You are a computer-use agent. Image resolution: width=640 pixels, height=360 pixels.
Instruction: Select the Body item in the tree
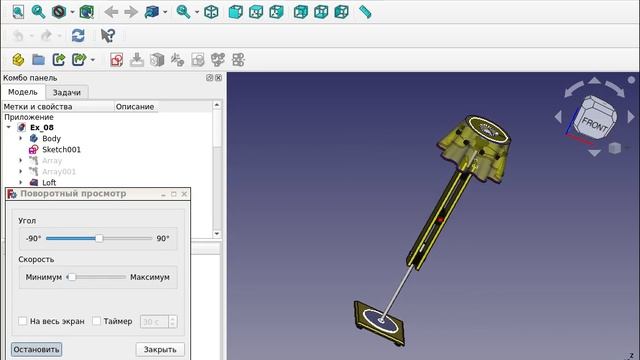(51, 138)
